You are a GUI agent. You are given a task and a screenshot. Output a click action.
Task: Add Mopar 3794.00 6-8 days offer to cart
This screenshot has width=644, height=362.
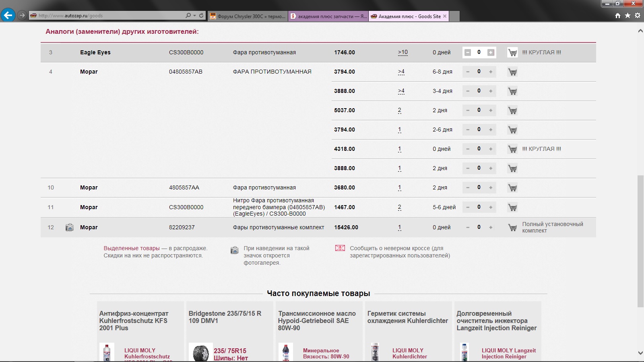(512, 72)
